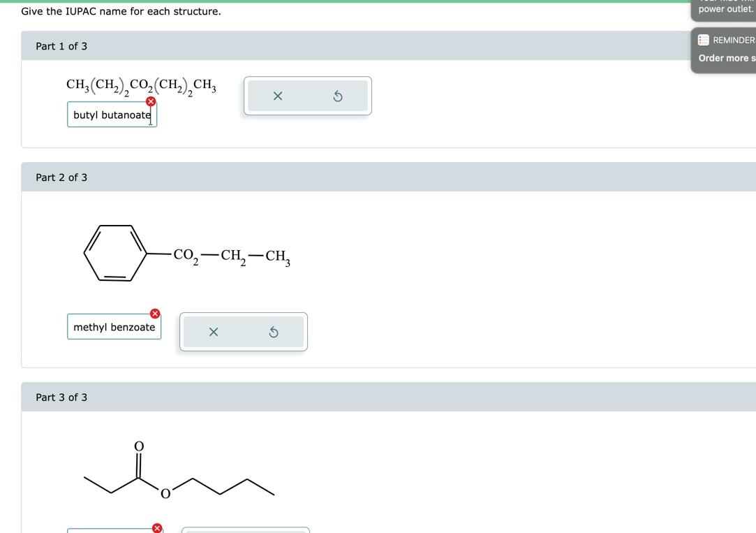
Task: Click the undo arrow in Part 2
Action: [273, 332]
